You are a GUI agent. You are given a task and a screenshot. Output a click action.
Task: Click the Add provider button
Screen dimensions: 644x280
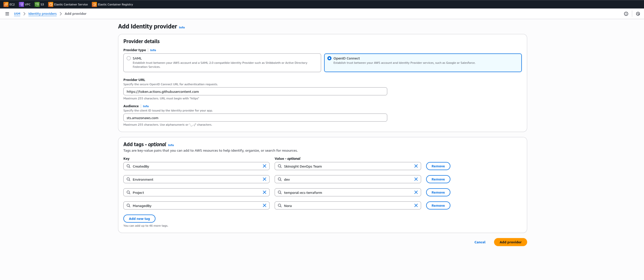coord(510,242)
